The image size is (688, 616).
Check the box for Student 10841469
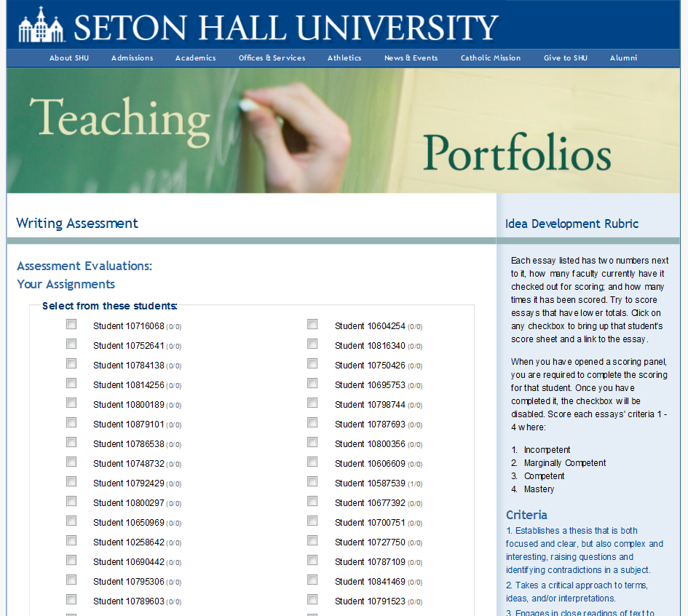click(x=312, y=580)
